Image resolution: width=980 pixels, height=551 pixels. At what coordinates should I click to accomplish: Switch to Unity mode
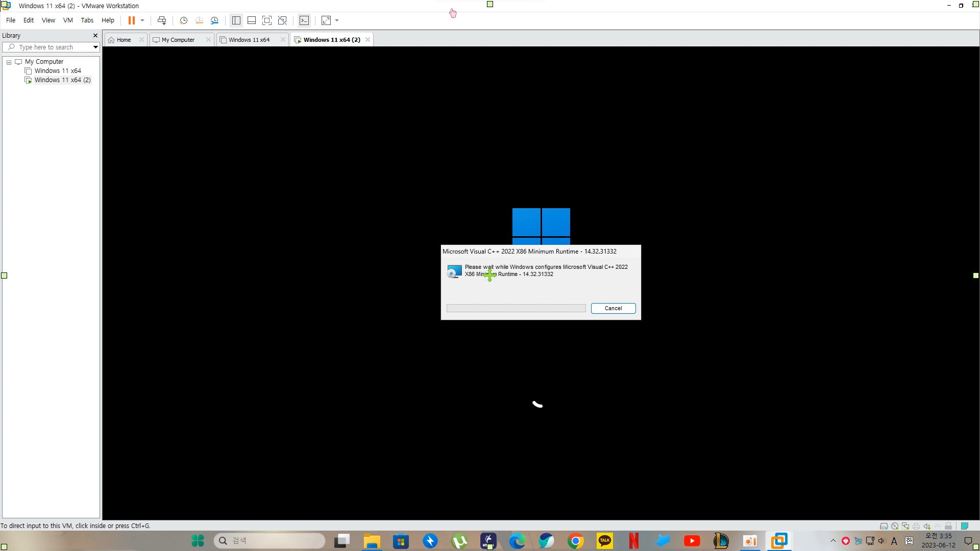click(282, 20)
